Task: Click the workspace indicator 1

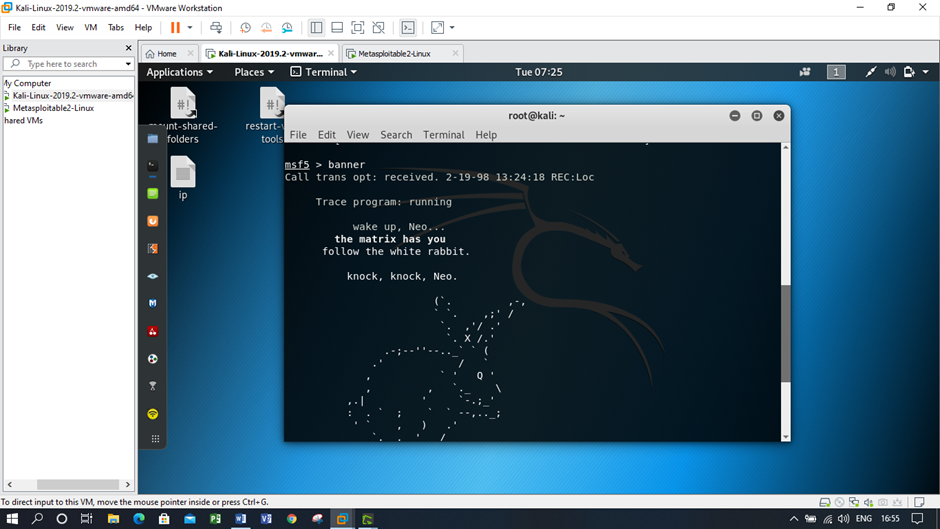Action: click(836, 72)
